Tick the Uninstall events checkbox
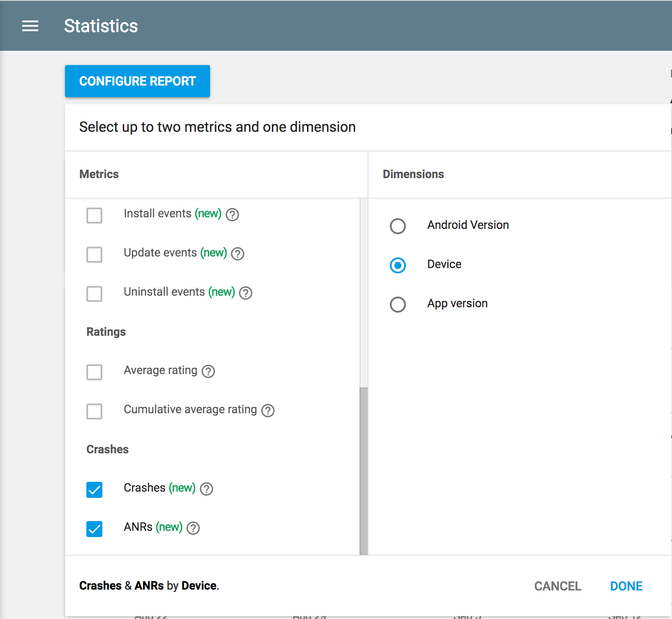Image resolution: width=672 pixels, height=619 pixels. 94,294
